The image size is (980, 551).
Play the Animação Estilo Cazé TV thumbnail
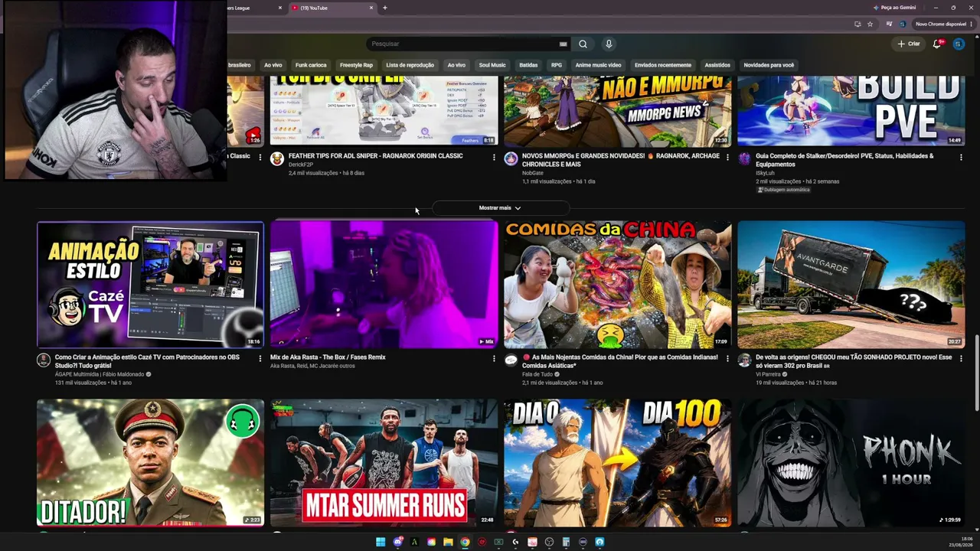tap(150, 285)
